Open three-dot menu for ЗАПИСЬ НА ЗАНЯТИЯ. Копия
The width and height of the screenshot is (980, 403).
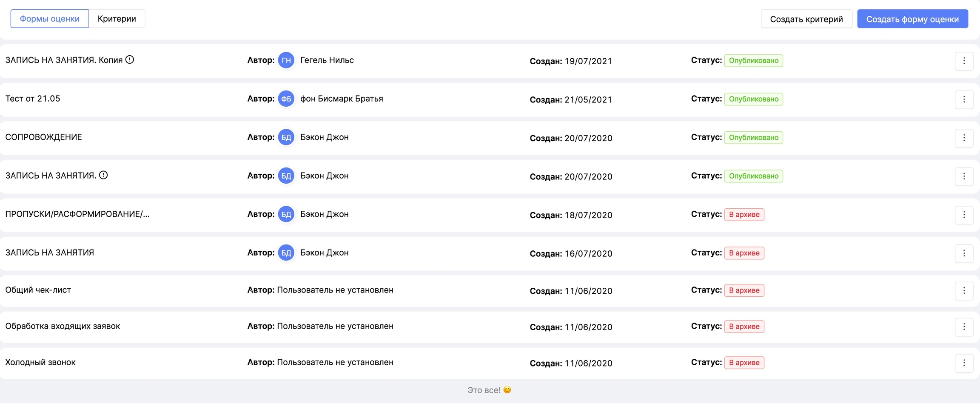(964, 61)
